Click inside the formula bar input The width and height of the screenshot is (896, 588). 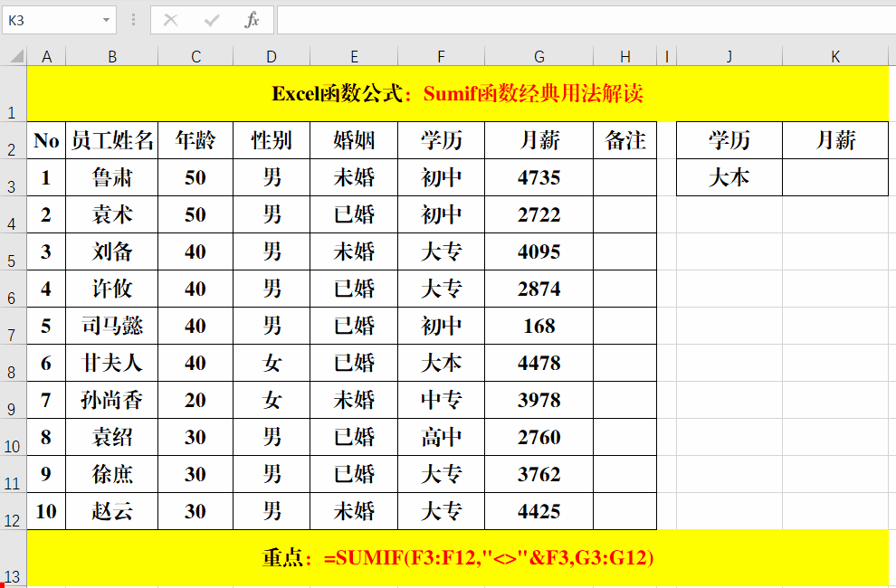pos(586,20)
